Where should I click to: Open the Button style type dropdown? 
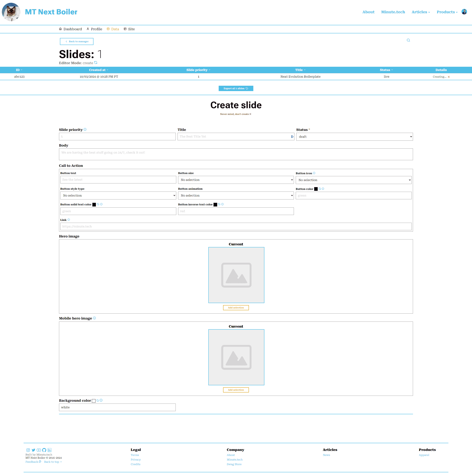click(118, 196)
